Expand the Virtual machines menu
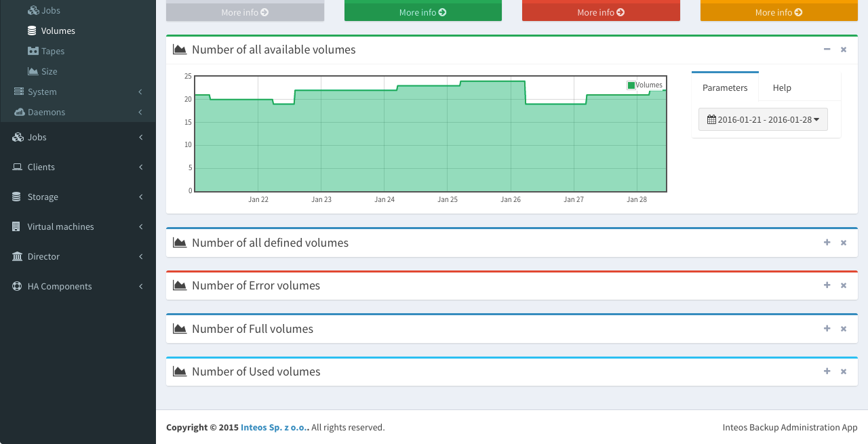Image resolution: width=868 pixels, height=444 pixels. click(x=78, y=226)
